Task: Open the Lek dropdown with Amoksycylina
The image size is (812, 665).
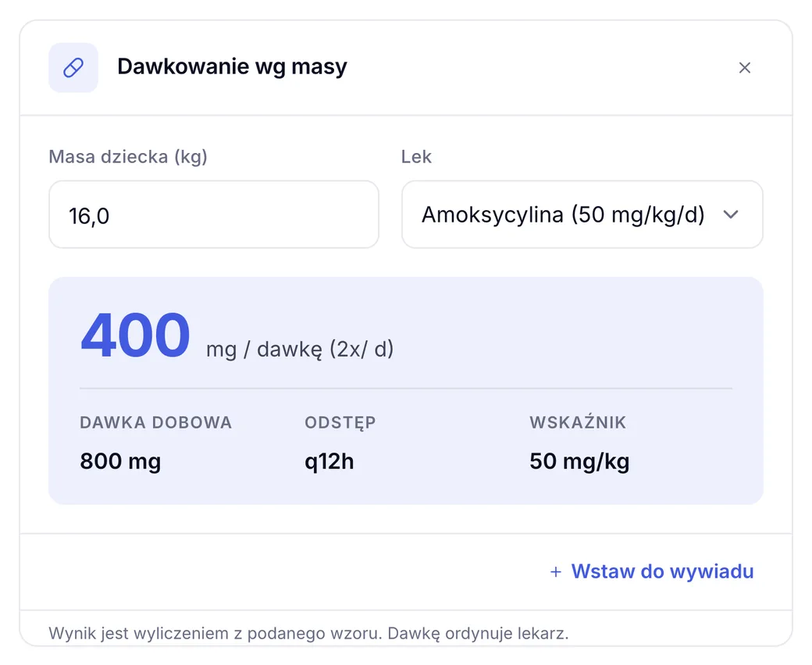Action: coord(582,215)
